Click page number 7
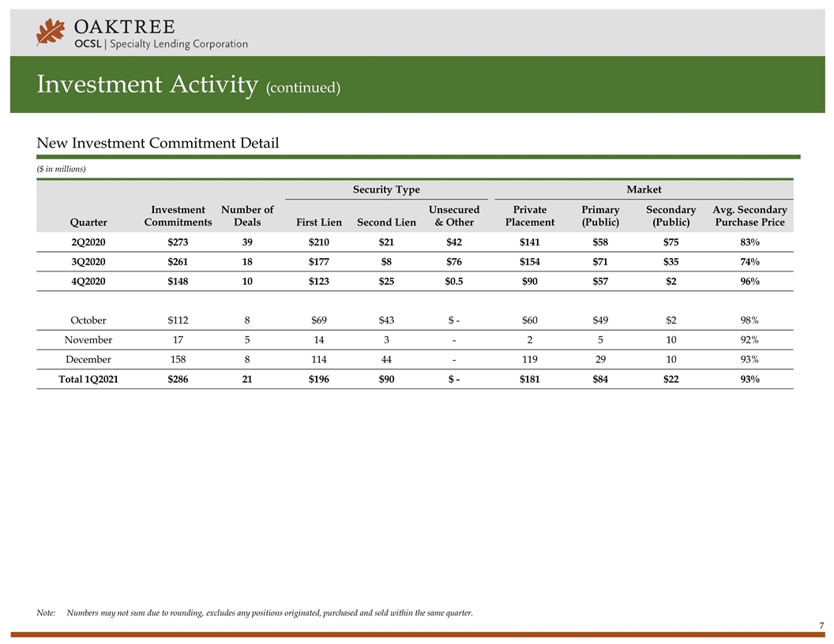The width and height of the screenshot is (834, 644). click(x=821, y=624)
